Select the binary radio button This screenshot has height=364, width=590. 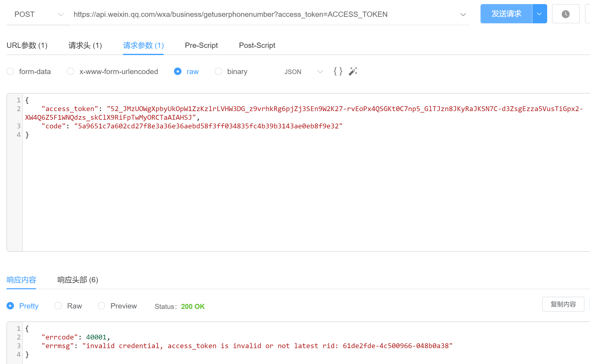click(218, 71)
